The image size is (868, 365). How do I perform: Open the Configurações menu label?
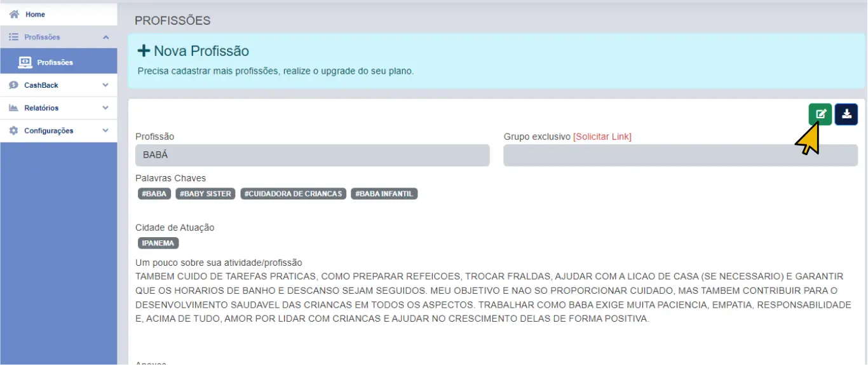click(x=49, y=131)
